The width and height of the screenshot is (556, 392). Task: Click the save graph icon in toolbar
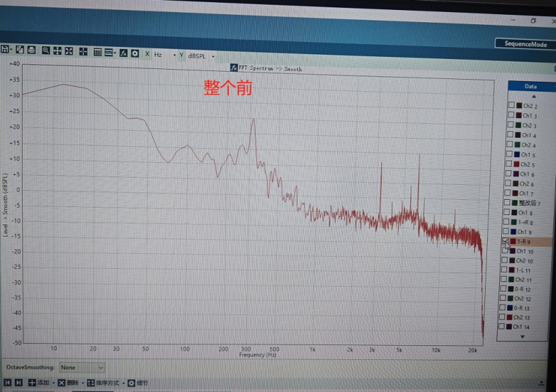5,50
